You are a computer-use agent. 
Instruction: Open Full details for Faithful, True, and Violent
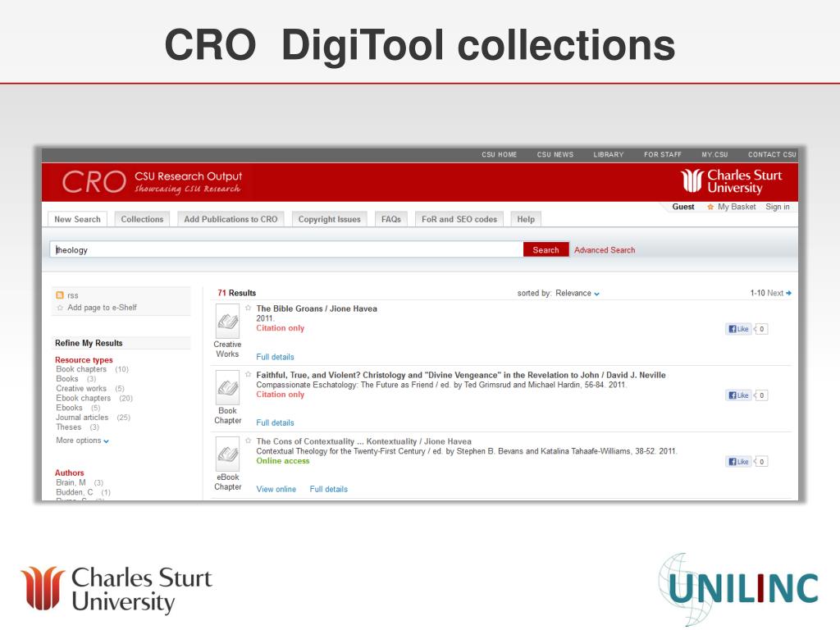tap(275, 422)
